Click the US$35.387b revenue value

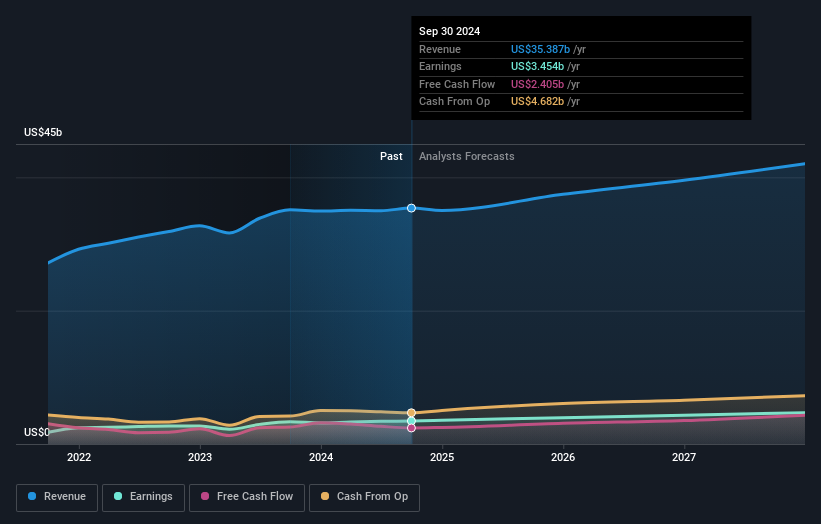pos(540,49)
